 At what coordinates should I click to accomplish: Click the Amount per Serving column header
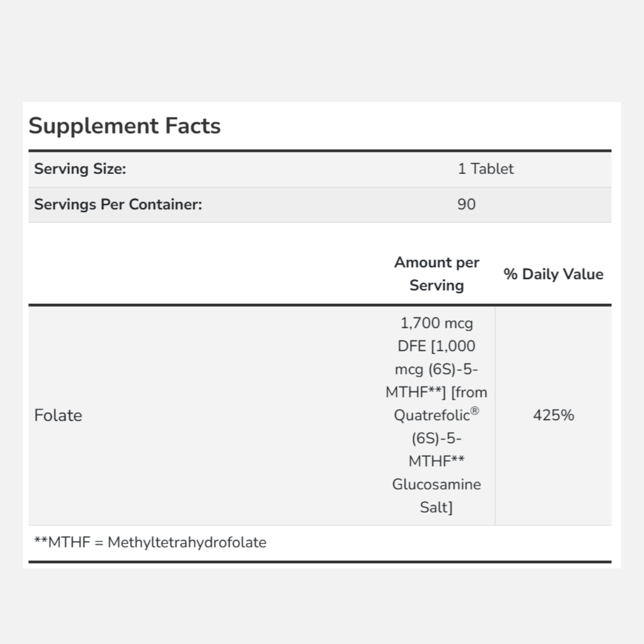(436, 274)
